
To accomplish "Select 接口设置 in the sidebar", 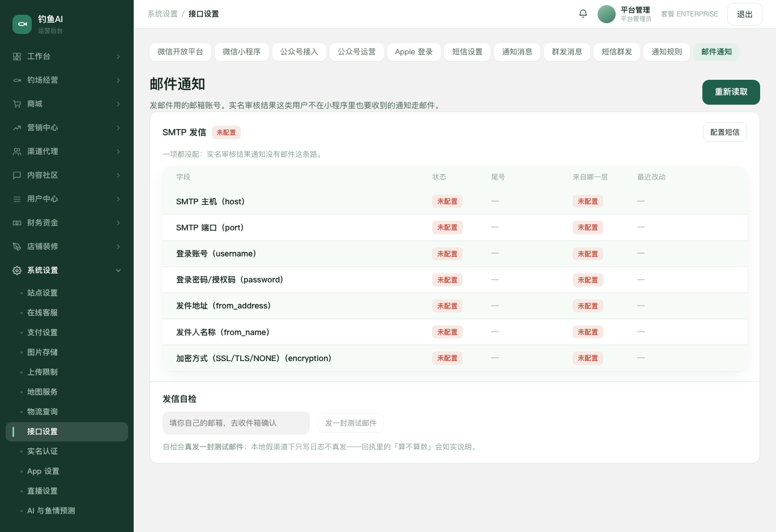I will tap(67, 432).
